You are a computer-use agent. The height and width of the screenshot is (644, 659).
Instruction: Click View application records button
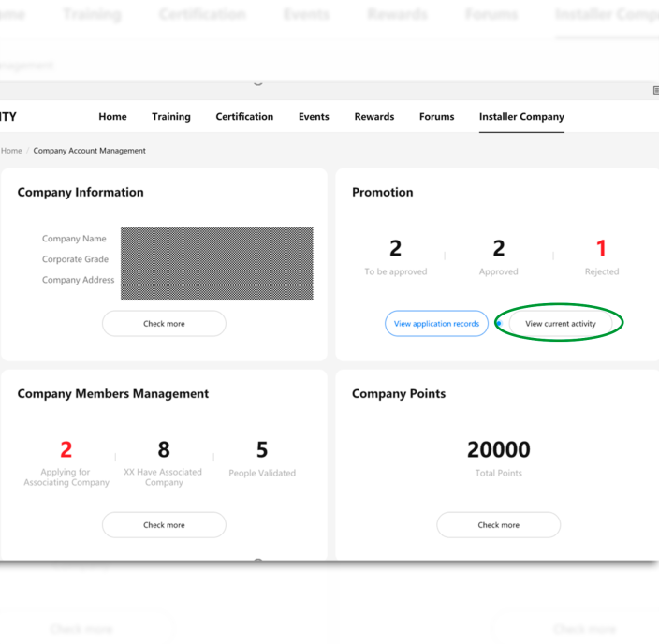436,324
